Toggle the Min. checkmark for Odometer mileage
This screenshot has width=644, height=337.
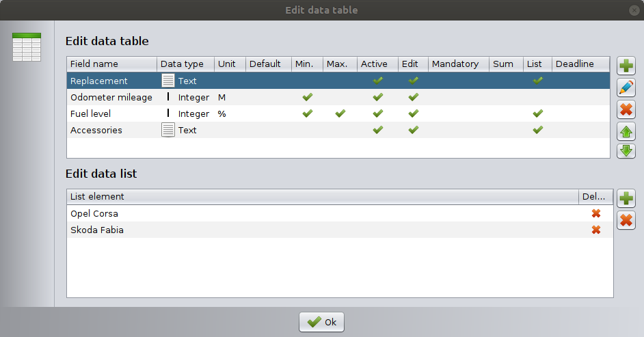tap(307, 97)
